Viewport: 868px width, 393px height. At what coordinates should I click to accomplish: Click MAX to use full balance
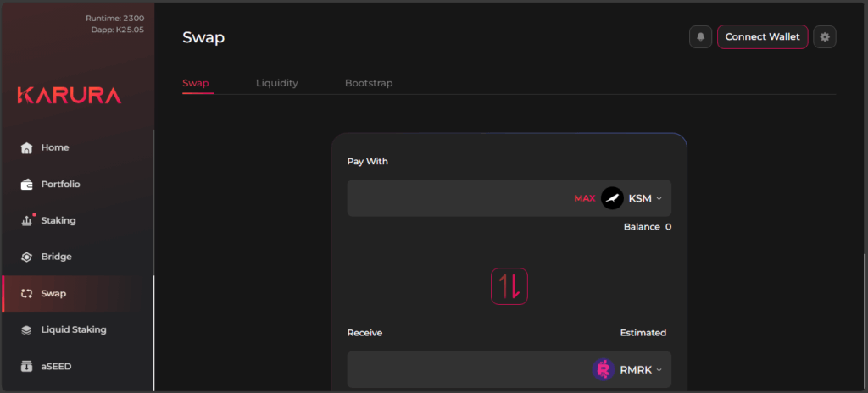(584, 198)
